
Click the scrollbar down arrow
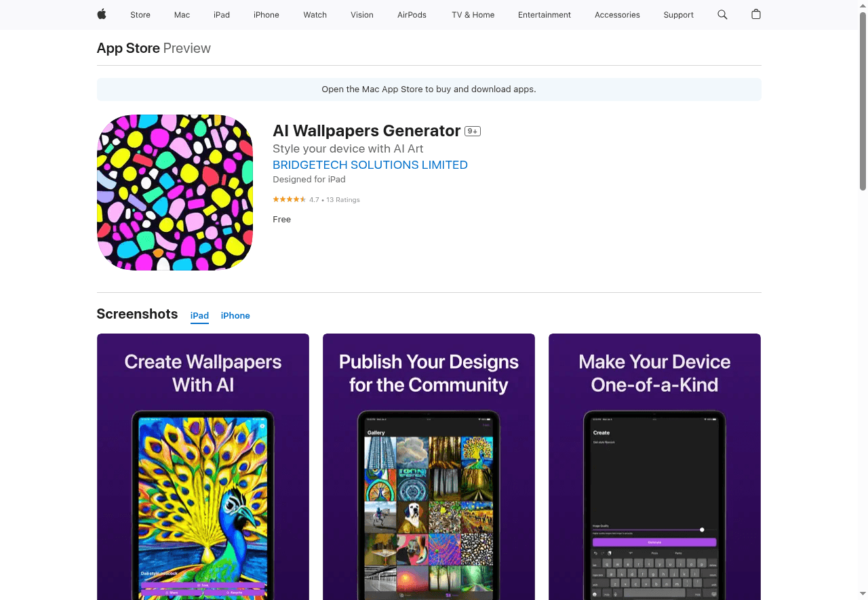(863, 595)
